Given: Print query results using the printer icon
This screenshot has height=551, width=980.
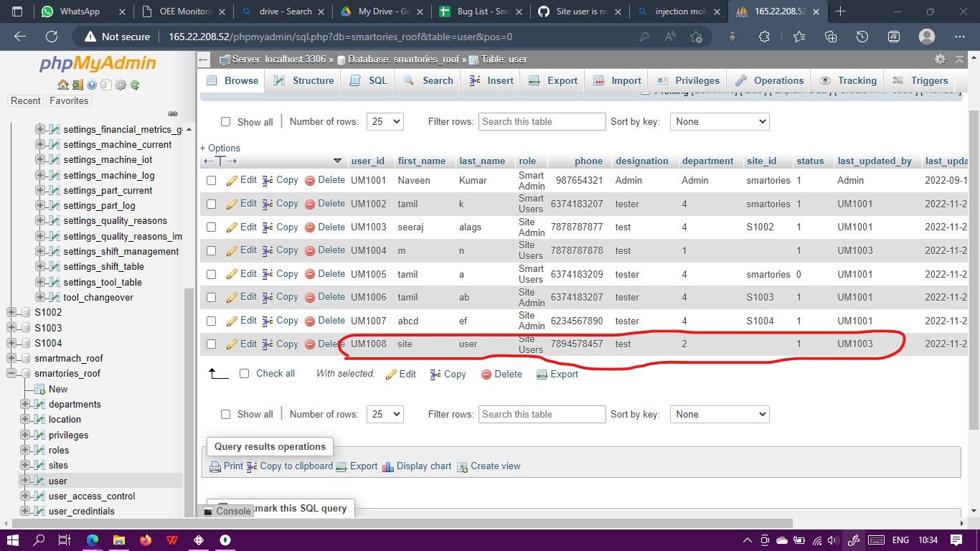Looking at the screenshot, I should coord(215,466).
